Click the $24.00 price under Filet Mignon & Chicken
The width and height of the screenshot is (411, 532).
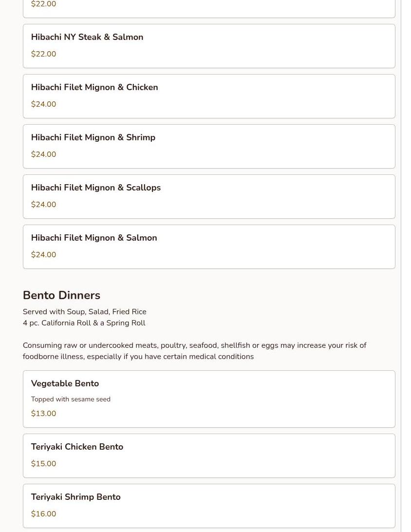pyautogui.click(x=43, y=104)
